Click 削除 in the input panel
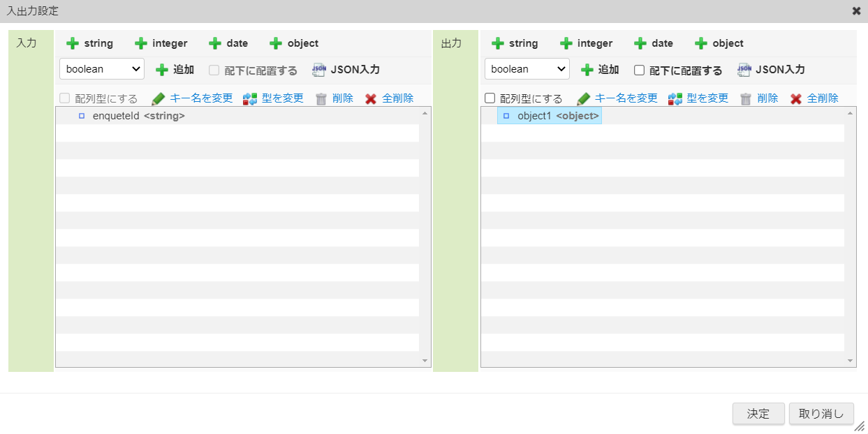The width and height of the screenshot is (868, 434). pos(334,98)
